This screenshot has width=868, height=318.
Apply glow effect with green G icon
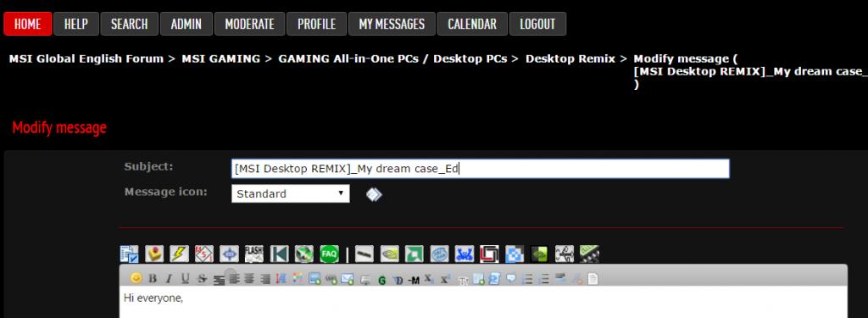382,280
